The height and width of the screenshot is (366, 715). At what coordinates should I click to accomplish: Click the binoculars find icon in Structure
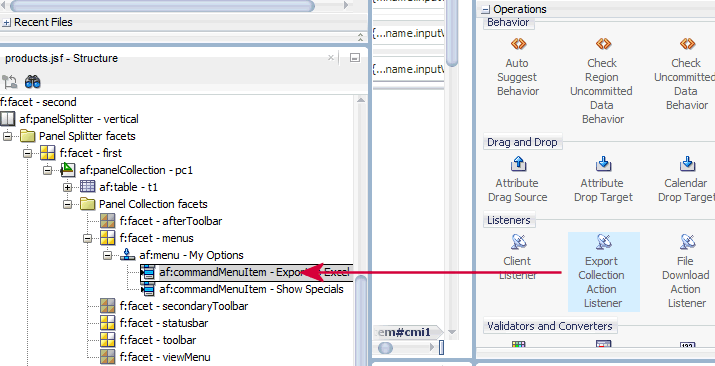[x=33, y=82]
